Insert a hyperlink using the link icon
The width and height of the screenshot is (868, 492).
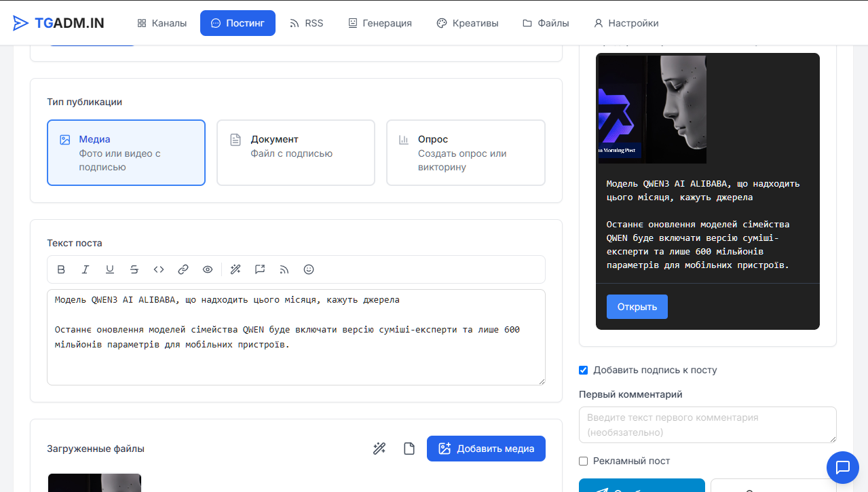click(183, 269)
